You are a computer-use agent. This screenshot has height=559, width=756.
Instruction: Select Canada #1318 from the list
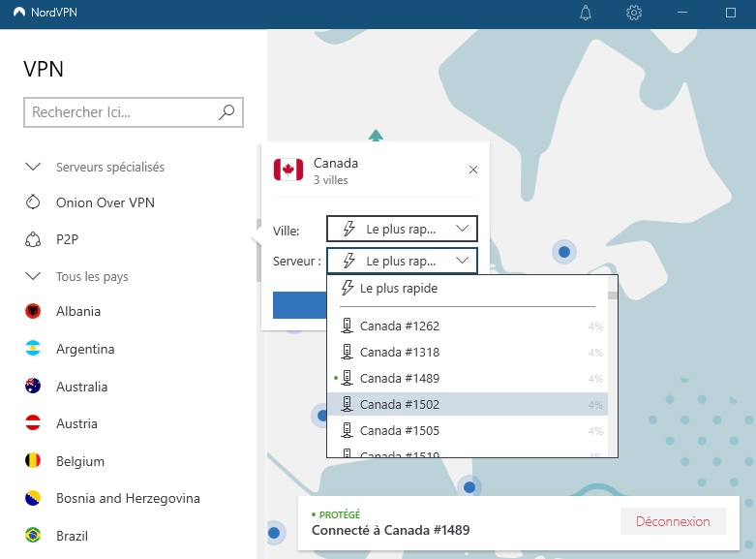pyautogui.click(x=468, y=352)
